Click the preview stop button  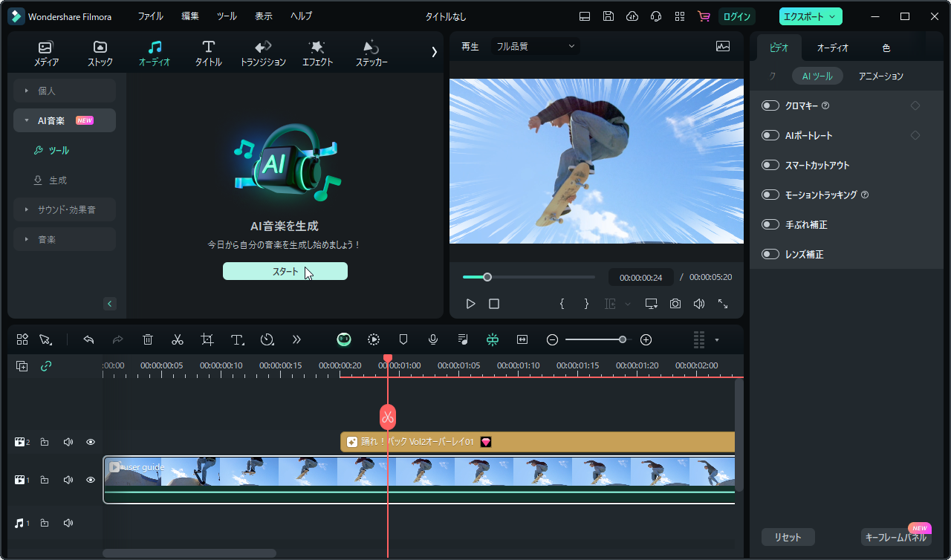(494, 304)
